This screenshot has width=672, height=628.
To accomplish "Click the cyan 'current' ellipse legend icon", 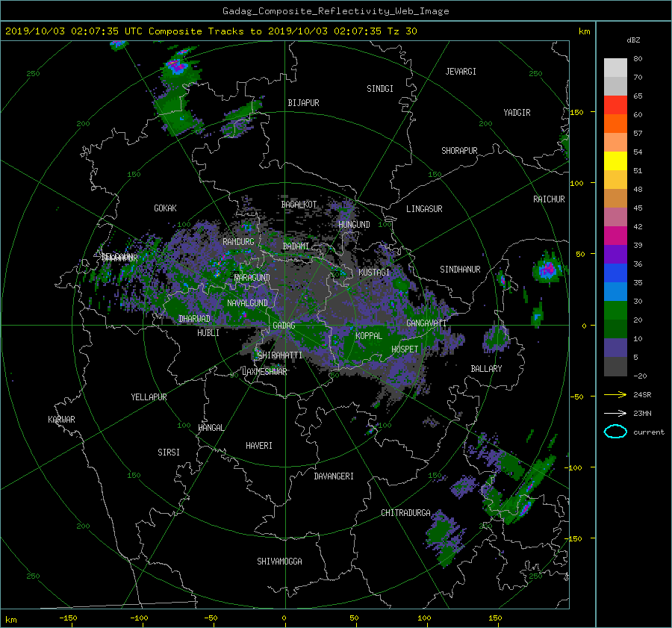I will pyautogui.click(x=615, y=432).
